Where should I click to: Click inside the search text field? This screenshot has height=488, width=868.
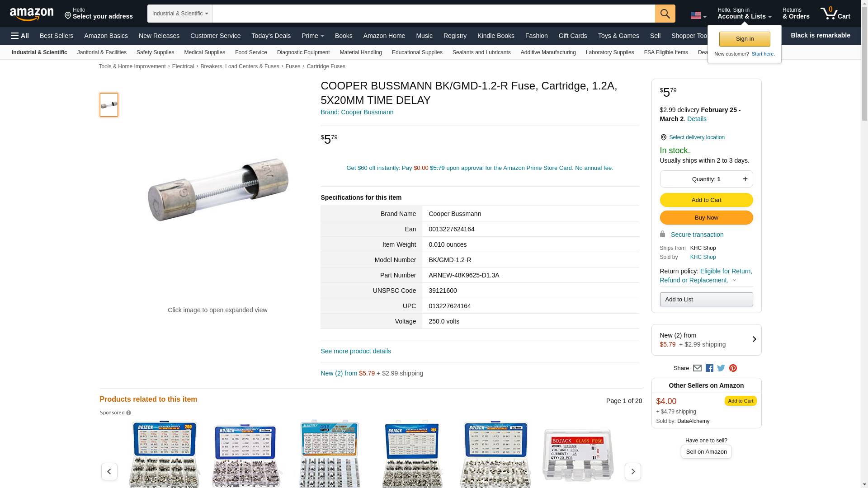pos(434,14)
